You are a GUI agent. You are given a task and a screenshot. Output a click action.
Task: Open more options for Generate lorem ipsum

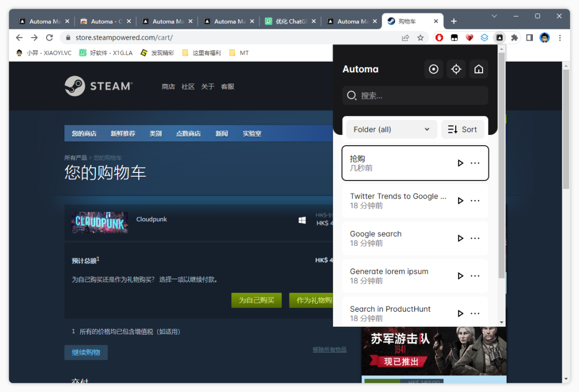(x=475, y=276)
